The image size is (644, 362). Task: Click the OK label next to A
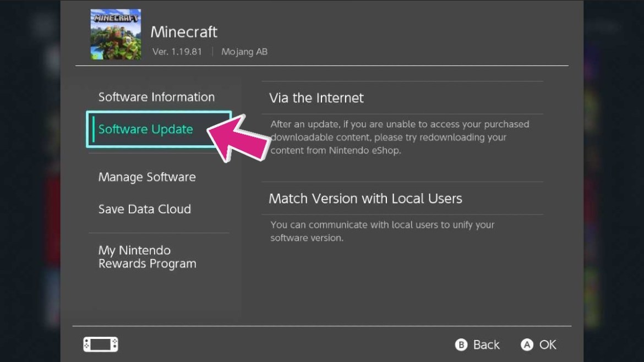point(548,345)
